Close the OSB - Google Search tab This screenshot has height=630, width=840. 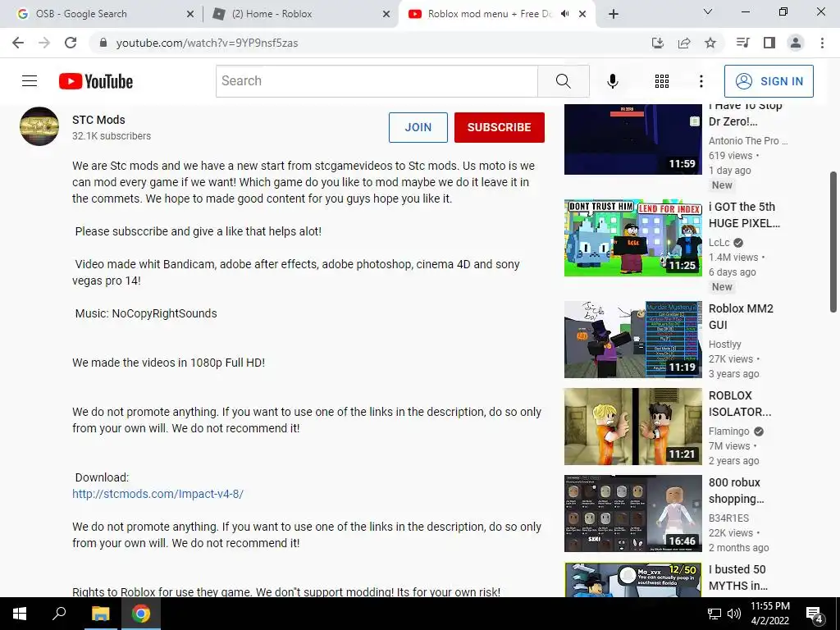pos(190,14)
